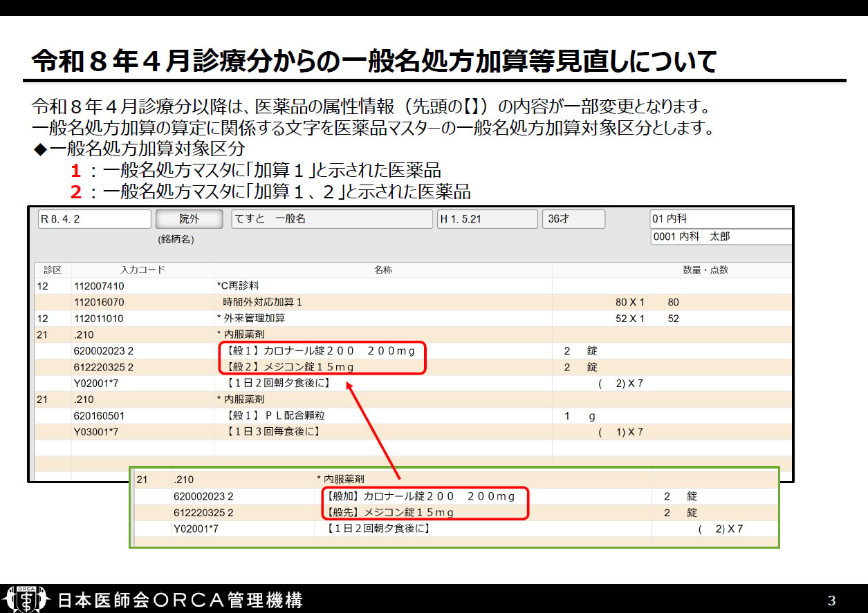Select the patient name field てすと 一般名
Image resolution: width=868 pixels, height=613 pixels.
click(x=331, y=219)
